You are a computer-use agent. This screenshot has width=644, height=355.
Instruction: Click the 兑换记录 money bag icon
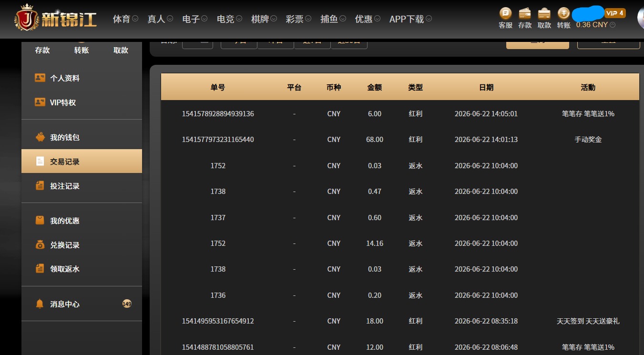tap(40, 245)
